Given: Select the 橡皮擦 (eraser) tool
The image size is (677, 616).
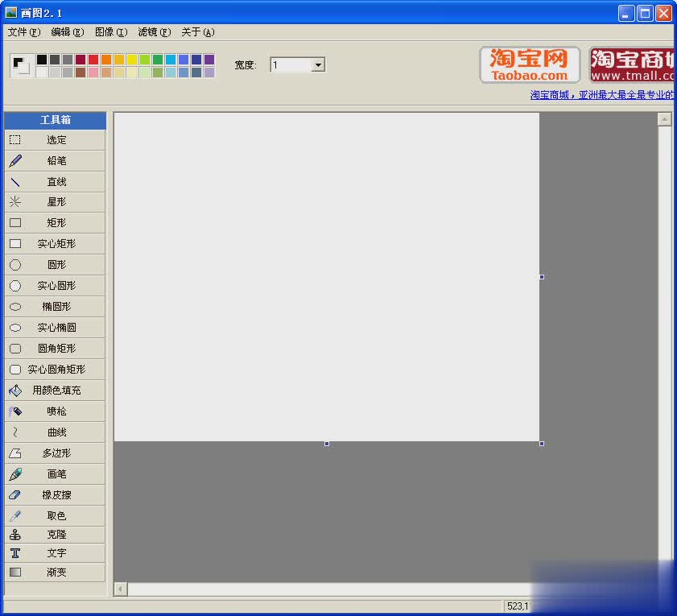Looking at the screenshot, I should tap(55, 494).
